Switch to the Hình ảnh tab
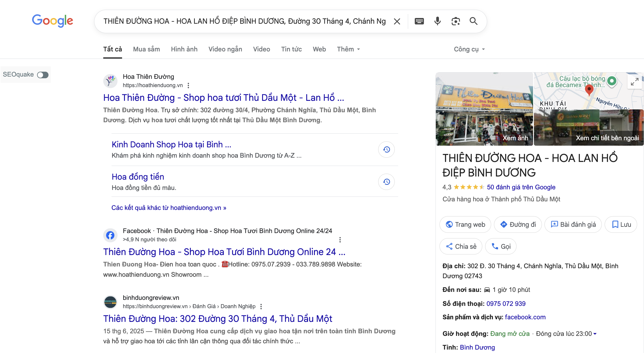 184,49
